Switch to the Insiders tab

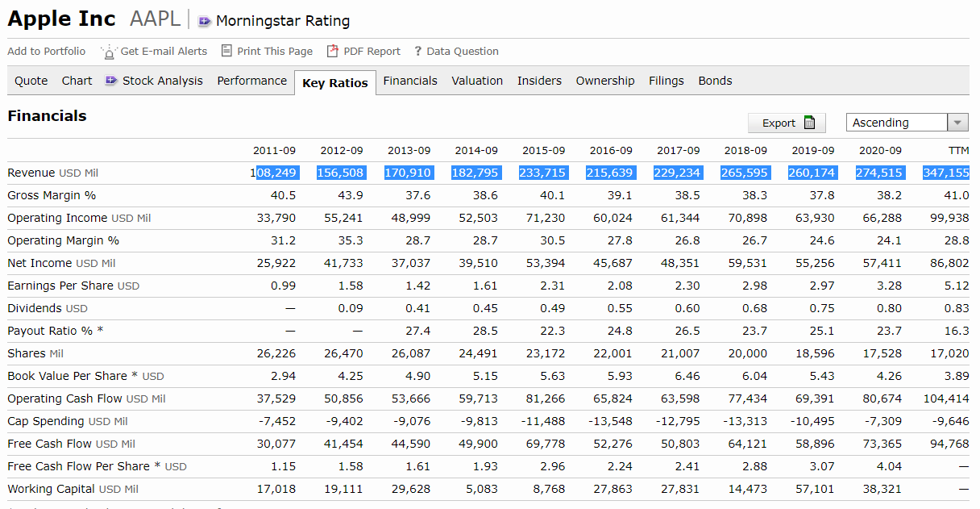tap(539, 81)
